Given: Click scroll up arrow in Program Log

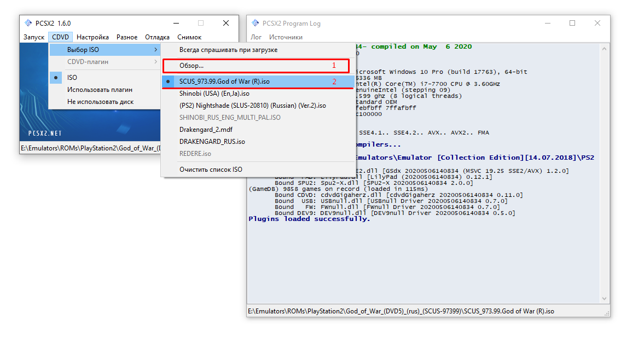Looking at the screenshot, I should (604, 49).
